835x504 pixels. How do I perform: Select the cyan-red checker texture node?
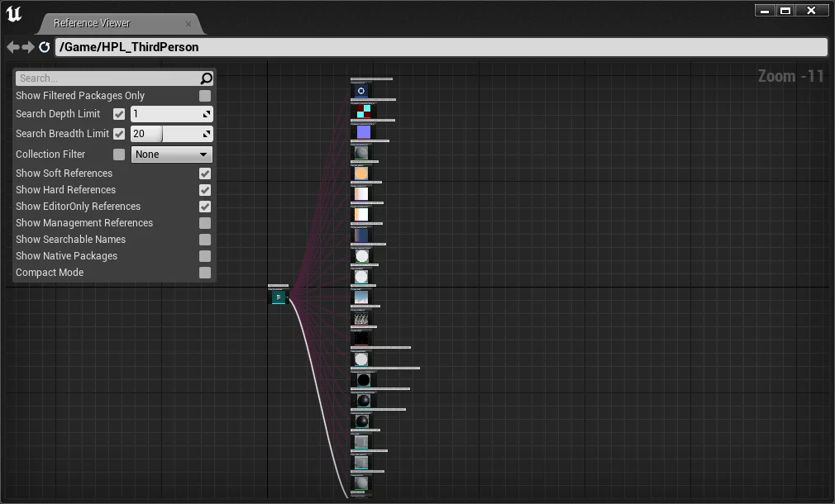click(362, 112)
